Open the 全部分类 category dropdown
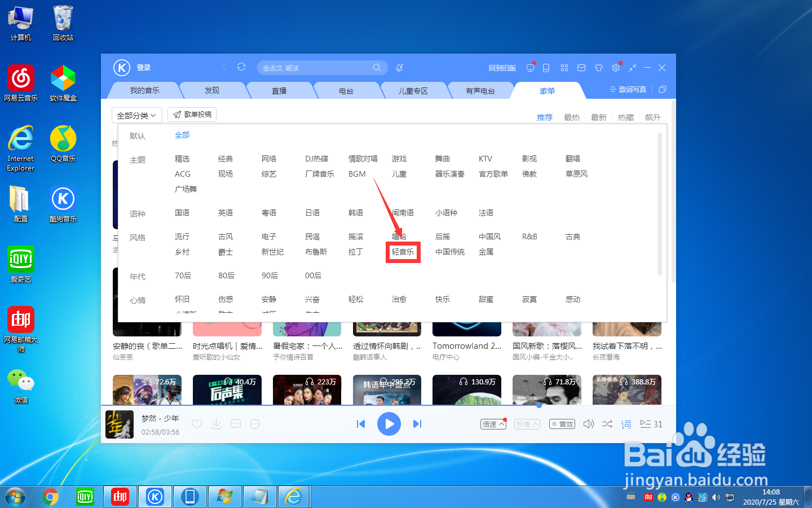This screenshot has height=508, width=812. pyautogui.click(x=137, y=115)
